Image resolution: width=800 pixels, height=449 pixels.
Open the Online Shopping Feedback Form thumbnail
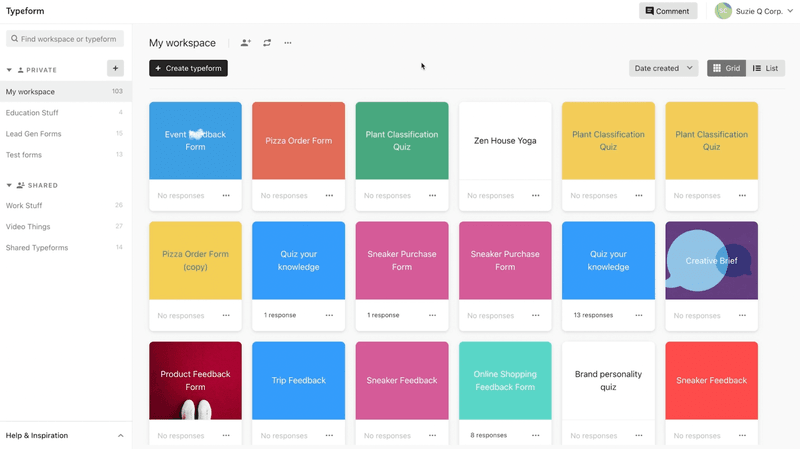(505, 381)
